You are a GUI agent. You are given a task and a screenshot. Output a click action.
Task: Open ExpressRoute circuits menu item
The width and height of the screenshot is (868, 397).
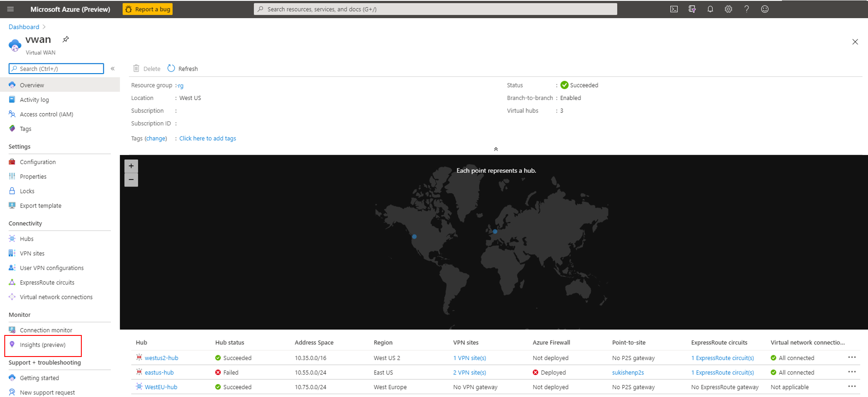(47, 282)
